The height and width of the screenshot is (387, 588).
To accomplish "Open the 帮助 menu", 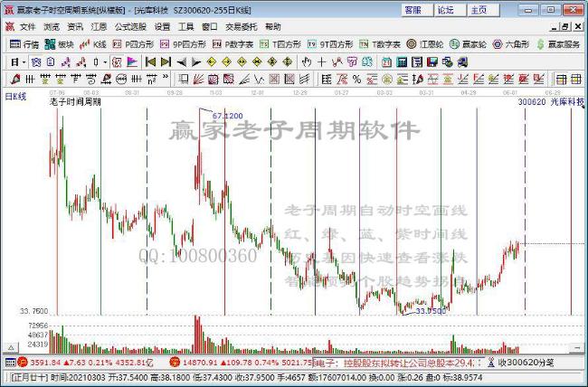I will click(x=273, y=27).
